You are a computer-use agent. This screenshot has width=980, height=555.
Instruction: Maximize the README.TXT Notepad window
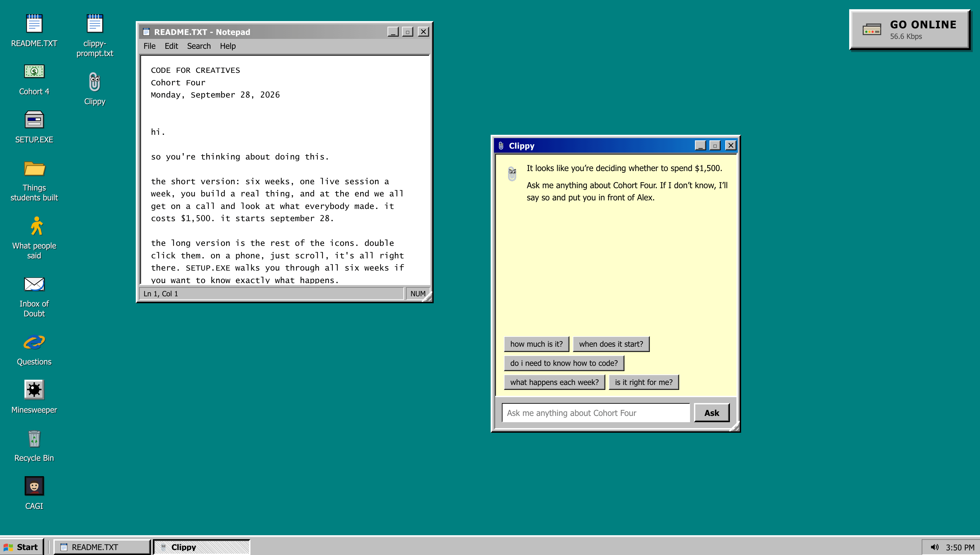[x=407, y=32]
